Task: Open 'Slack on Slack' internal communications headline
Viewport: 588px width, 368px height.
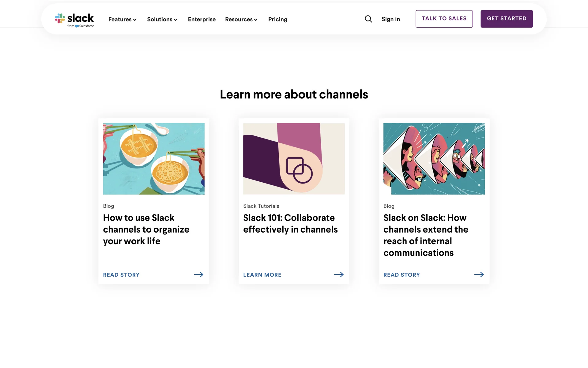Action: [426, 235]
